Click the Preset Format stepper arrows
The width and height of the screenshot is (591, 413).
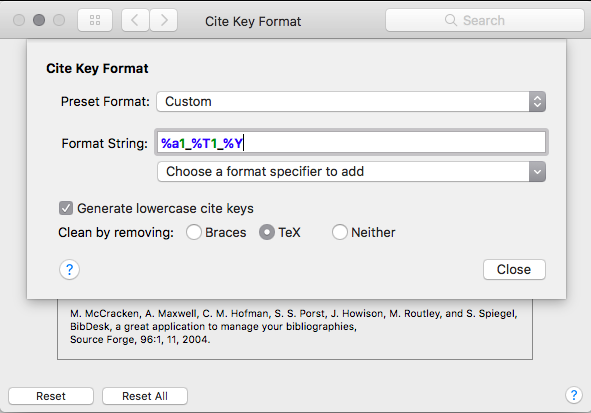click(x=537, y=102)
